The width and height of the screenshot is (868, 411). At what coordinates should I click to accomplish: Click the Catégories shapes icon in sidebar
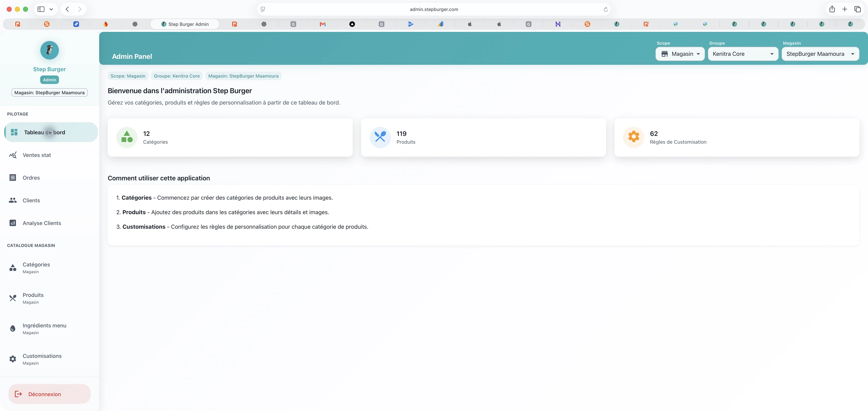[13, 268]
